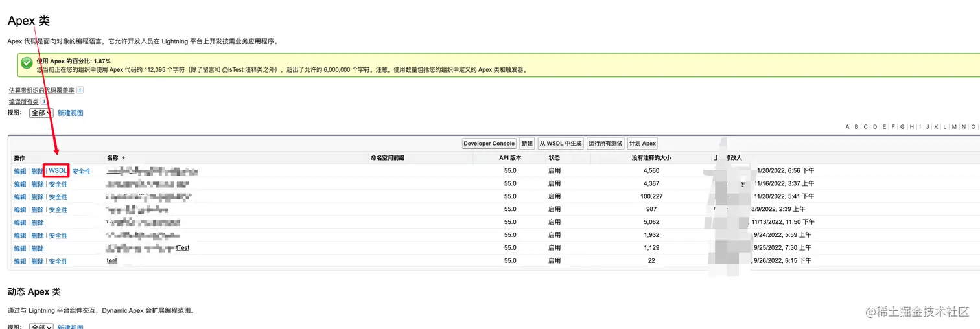Sort by the 名称 column header
Screen dimensions: 980x329
pyautogui.click(x=113, y=157)
